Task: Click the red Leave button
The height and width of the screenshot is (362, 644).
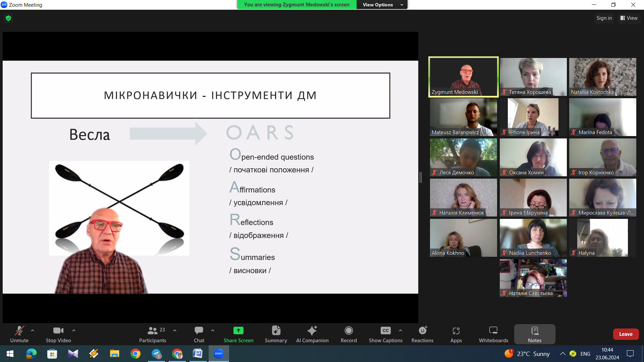Action: coord(626,334)
